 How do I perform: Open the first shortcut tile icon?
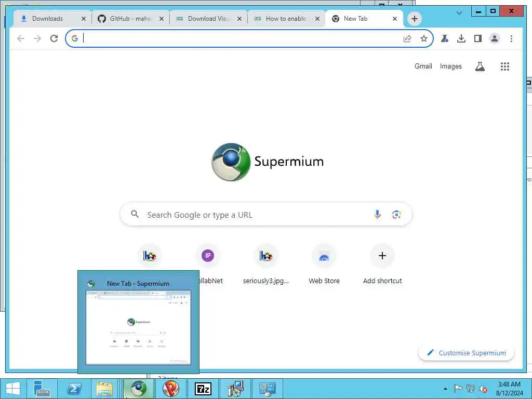coord(149,256)
